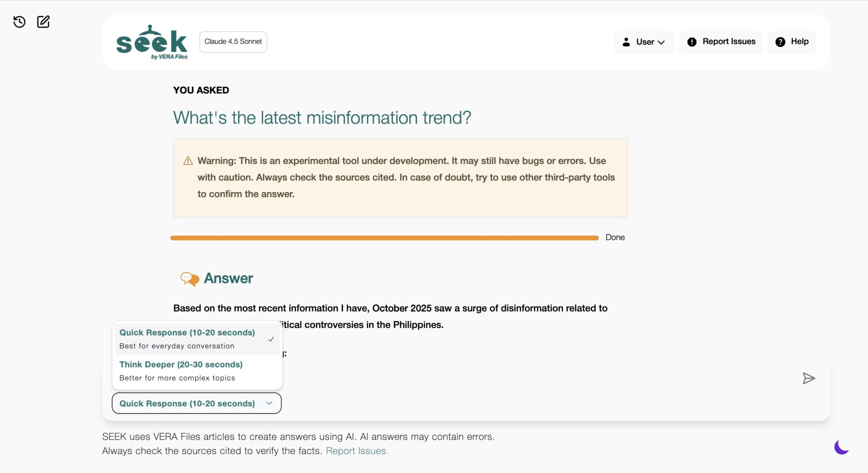Click the orange progress bar

[x=384, y=238]
